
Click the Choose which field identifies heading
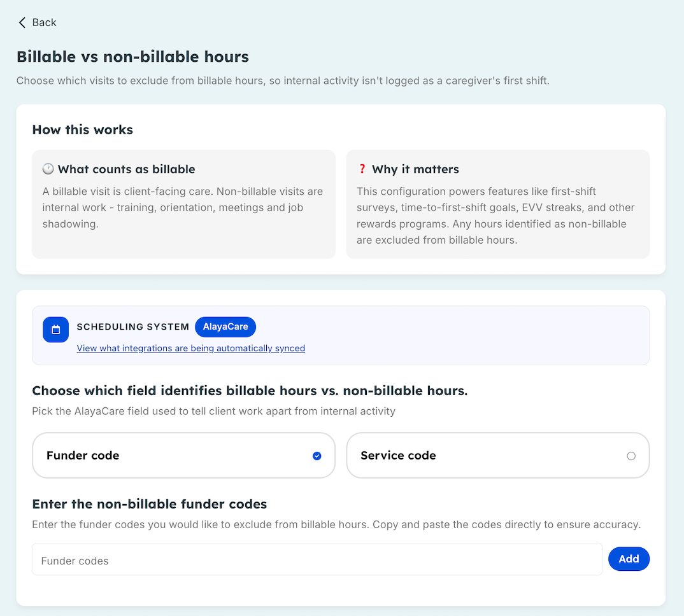tap(250, 391)
